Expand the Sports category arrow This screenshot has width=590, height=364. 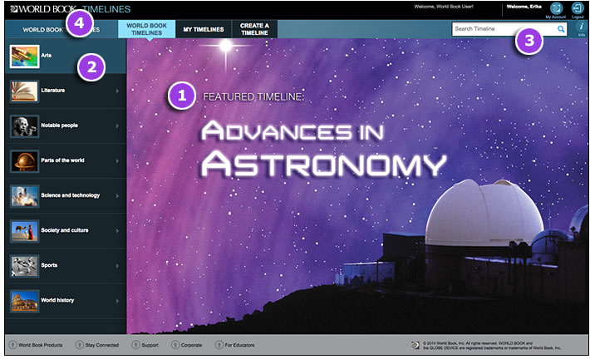coord(117,265)
